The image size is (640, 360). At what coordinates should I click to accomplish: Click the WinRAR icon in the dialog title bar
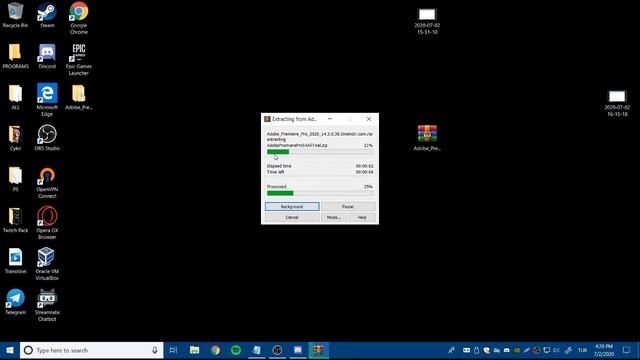click(267, 119)
